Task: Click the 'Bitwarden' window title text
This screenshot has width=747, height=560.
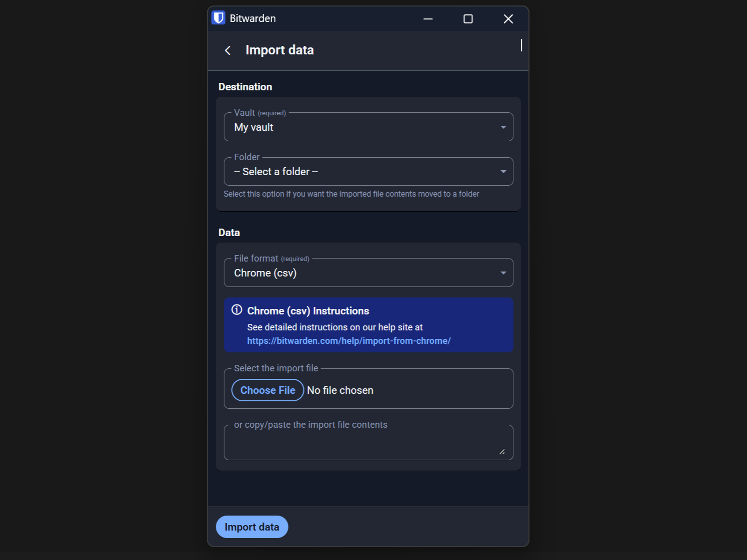Action: pos(253,18)
